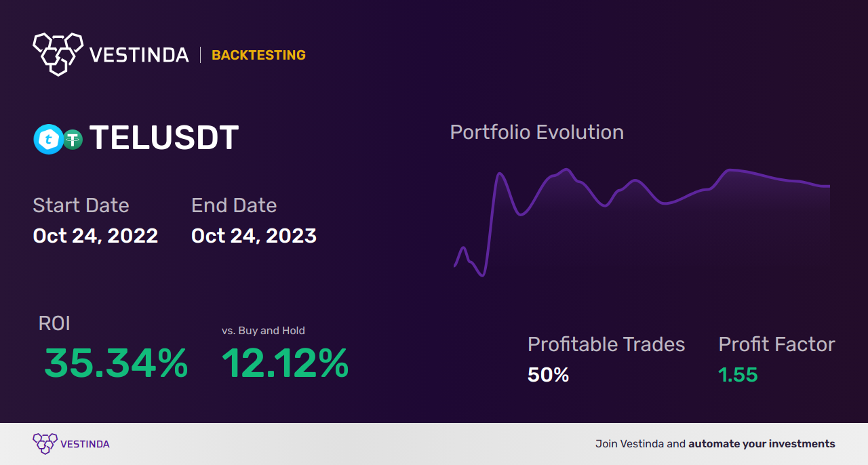Click the Portfolio Evolution heading
Image resolution: width=868 pixels, height=465 pixels.
pyautogui.click(x=537, y=132)
